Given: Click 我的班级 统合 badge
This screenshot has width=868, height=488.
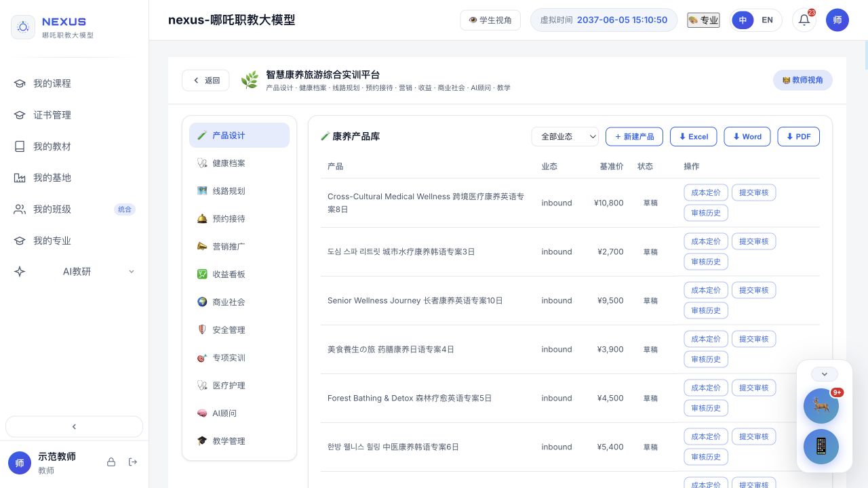Looking at the screenshot, I should [x=125, y=209].
